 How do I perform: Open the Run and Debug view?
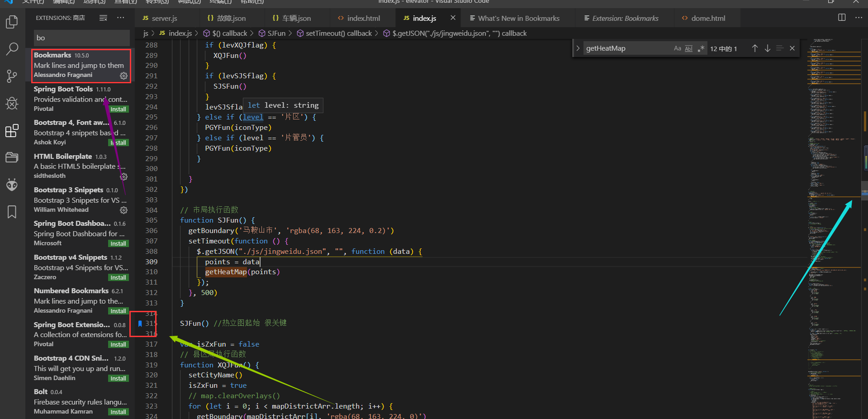coord(12,103)
